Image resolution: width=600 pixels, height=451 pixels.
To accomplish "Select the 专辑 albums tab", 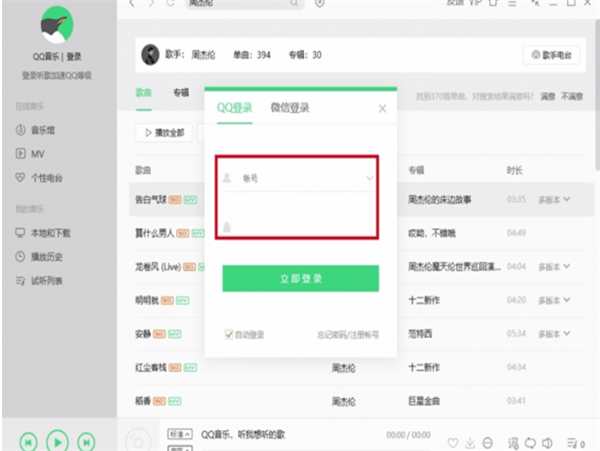I will tap(181, 93).
